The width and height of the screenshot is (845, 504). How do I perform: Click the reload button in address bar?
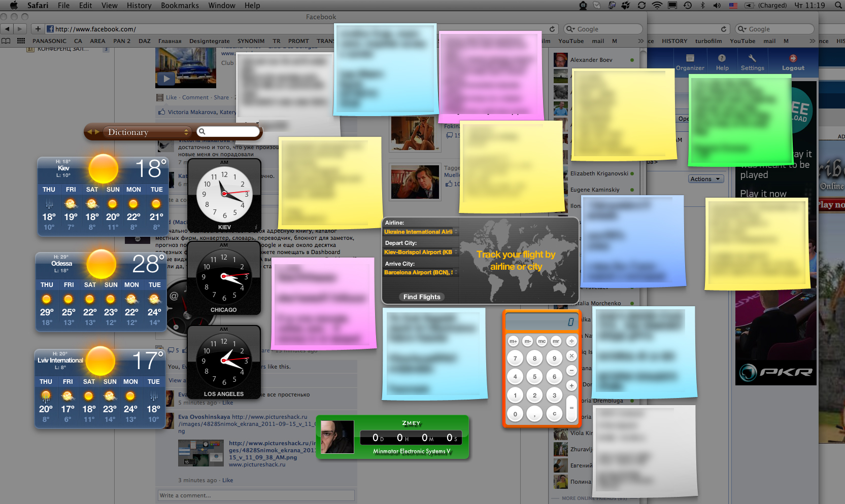pyautogui.click(x=552, y=29)
